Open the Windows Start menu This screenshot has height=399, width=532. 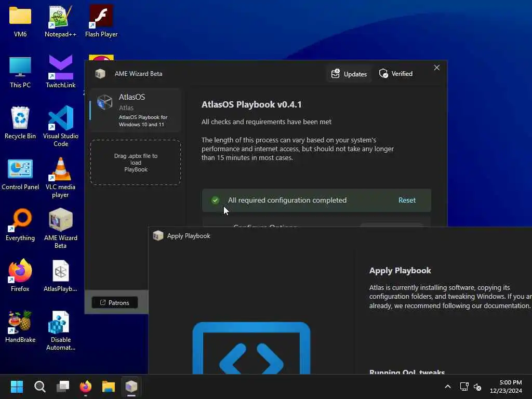(17, 387)
